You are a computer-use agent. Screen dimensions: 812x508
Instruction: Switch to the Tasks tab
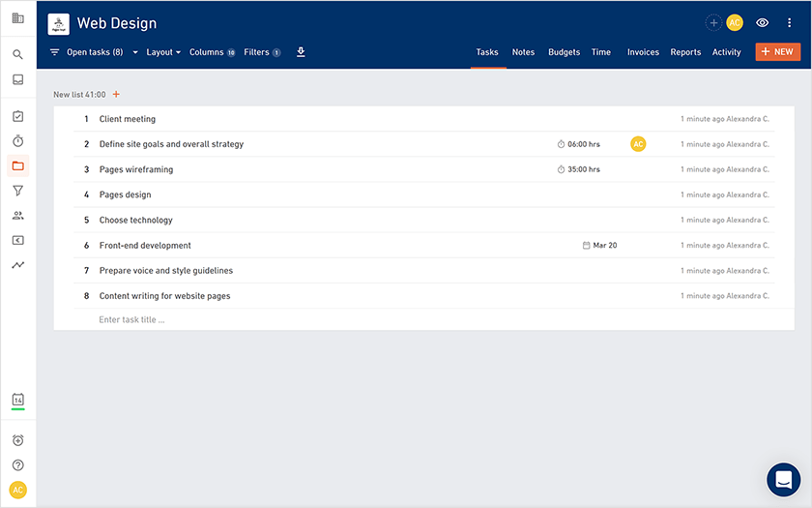click(x=487, y=52)
